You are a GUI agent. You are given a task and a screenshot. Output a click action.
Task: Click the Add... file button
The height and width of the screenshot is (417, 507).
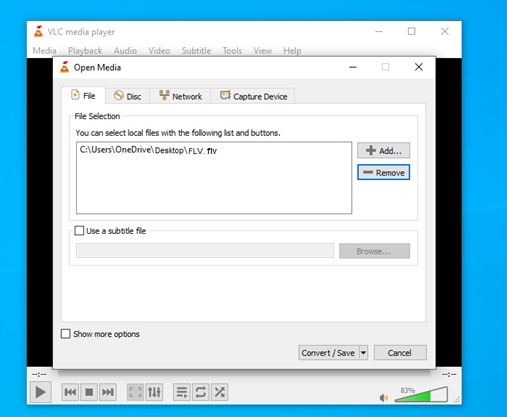[x=384, y=150]
